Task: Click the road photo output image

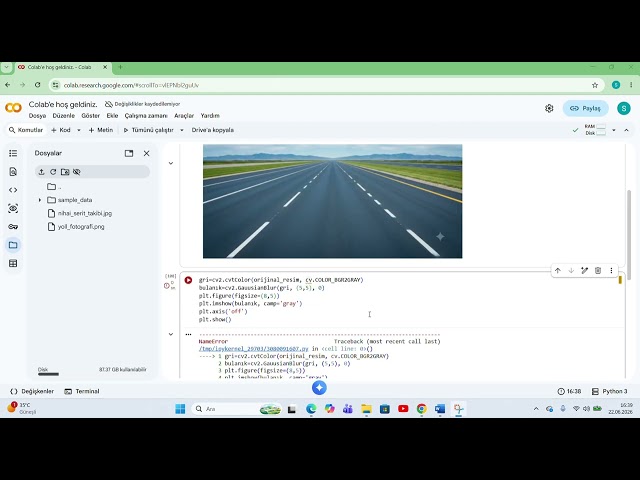Action: [333, 201]
